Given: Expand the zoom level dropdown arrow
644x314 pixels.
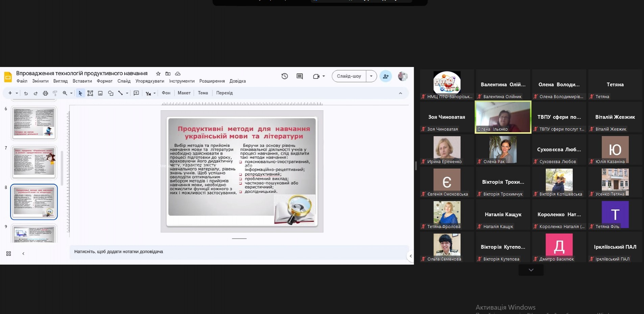Looking at the screenshot, I should pos(71,93).
